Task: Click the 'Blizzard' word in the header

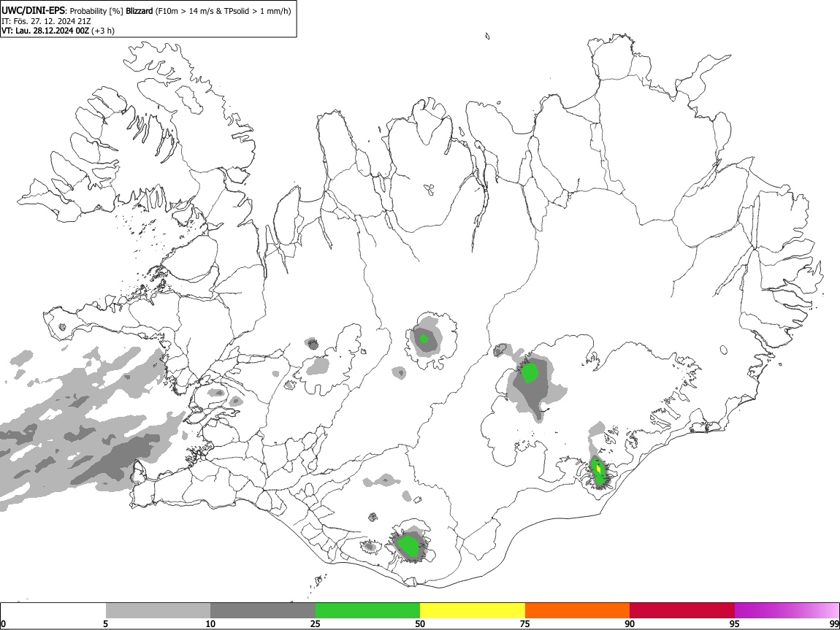Action: [140, 11]
